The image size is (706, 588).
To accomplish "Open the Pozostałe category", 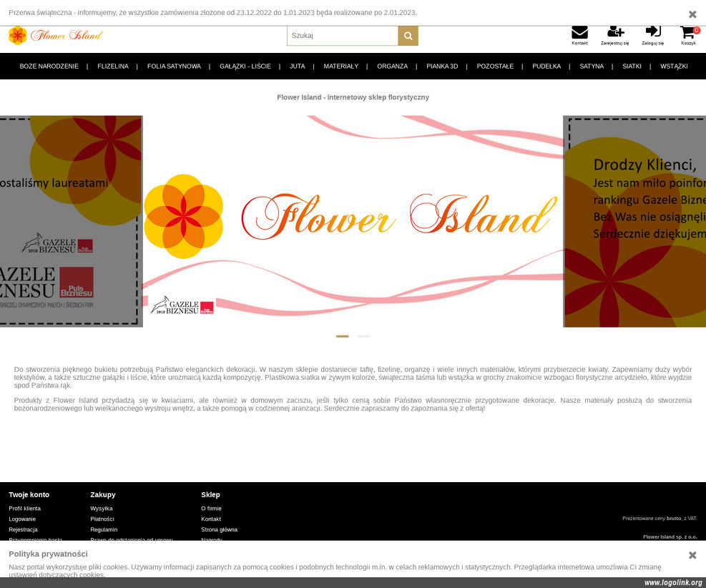I will coord(495,67).
